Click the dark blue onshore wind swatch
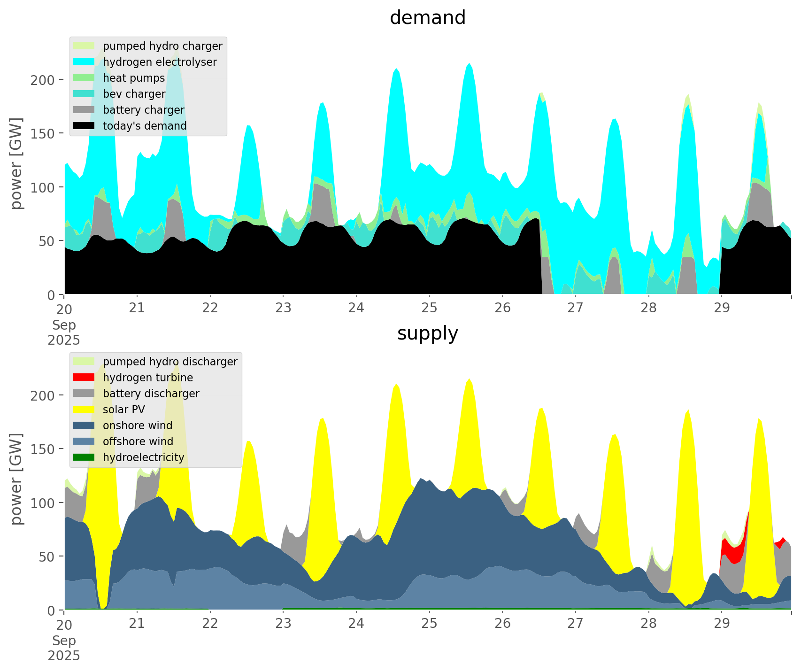Image resolution: width=801 pixels, height=672 pixels. (85, 425)
